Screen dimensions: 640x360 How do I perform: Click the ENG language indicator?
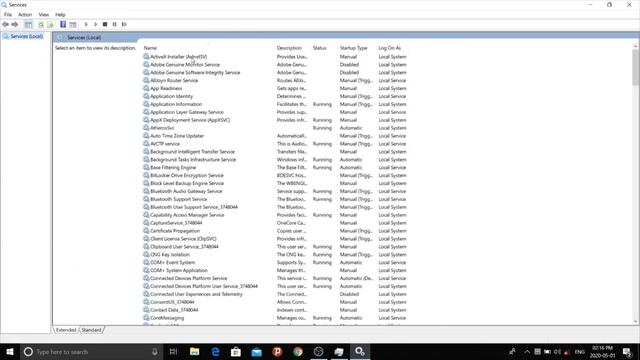click(x=580, y=351)
